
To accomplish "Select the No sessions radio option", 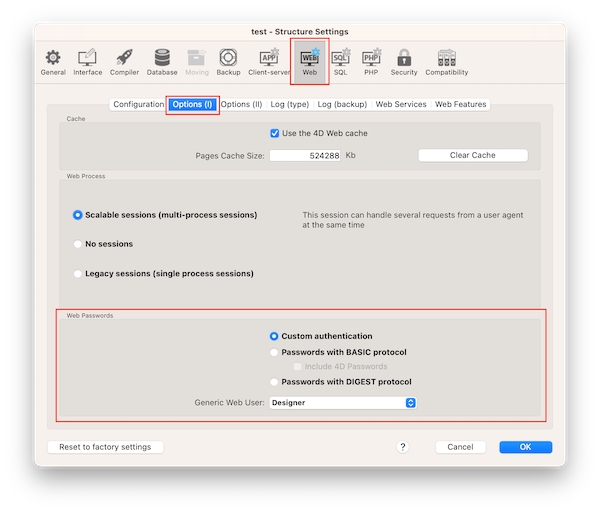I will click(78, 244).
